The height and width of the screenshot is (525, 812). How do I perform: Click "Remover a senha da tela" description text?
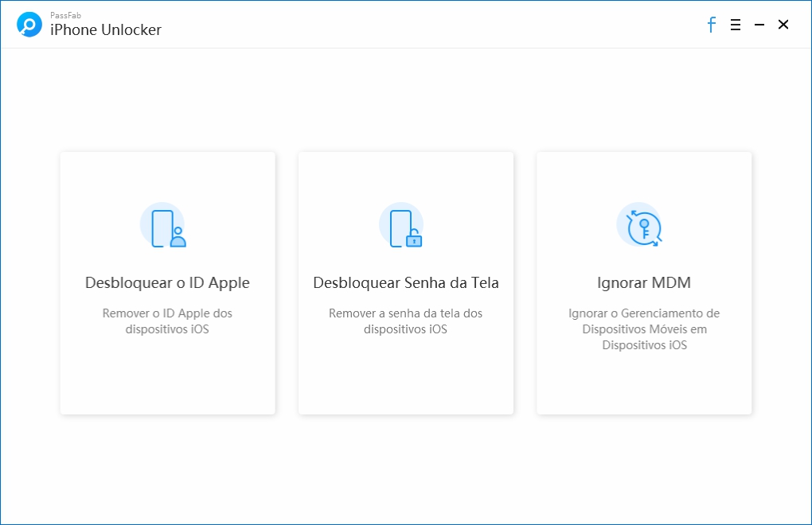[x=406, y=321]
